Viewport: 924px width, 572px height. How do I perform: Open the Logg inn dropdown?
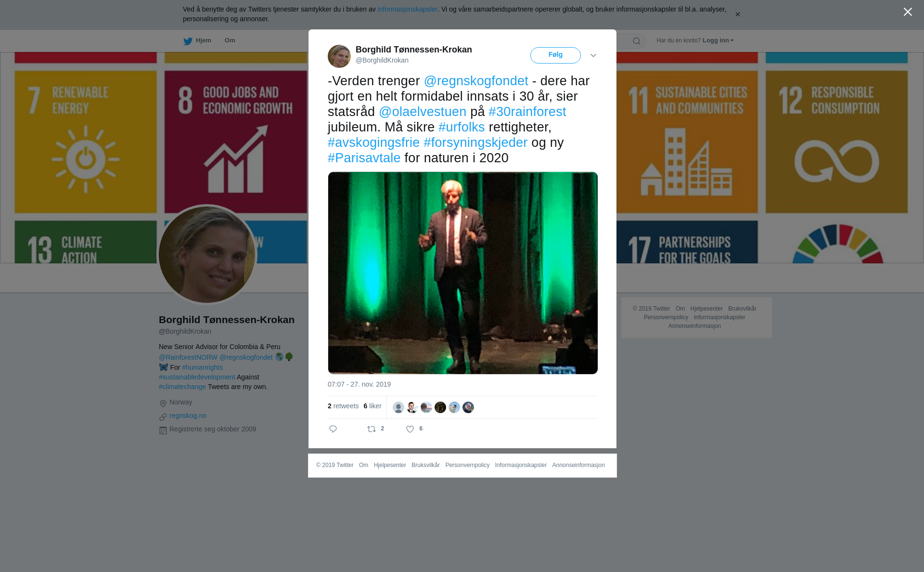pos(718,40)
